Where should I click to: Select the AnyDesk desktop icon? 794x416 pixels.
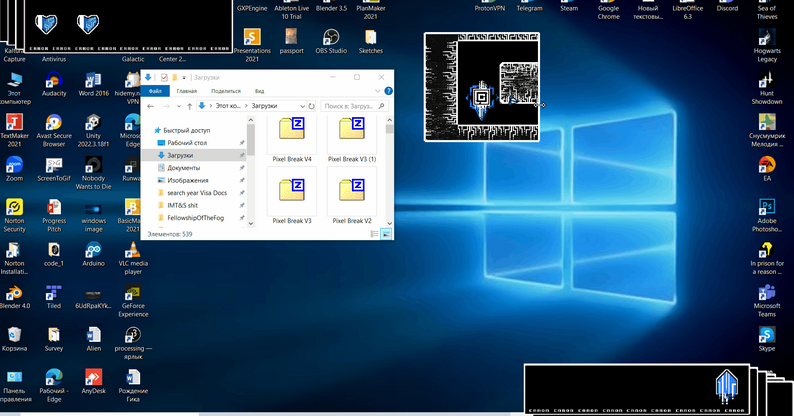click(x=93, y=376)
